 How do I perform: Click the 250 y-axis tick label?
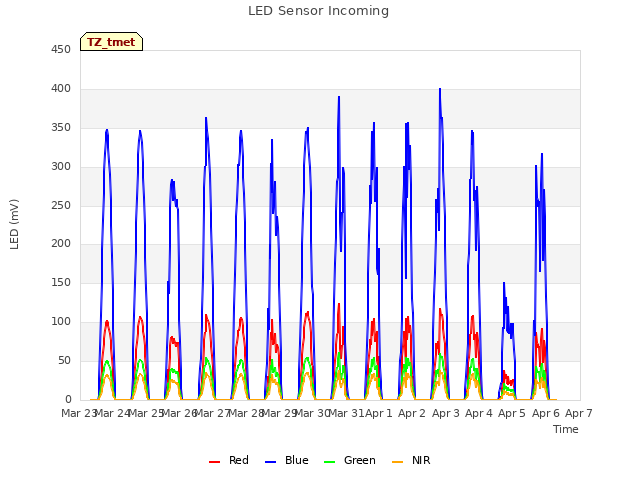(61, 205)
